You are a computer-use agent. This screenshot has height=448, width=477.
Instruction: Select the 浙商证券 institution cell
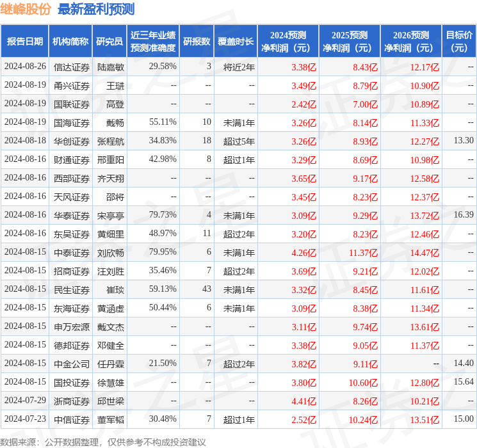pyautogui.click(x=72, y=401)
